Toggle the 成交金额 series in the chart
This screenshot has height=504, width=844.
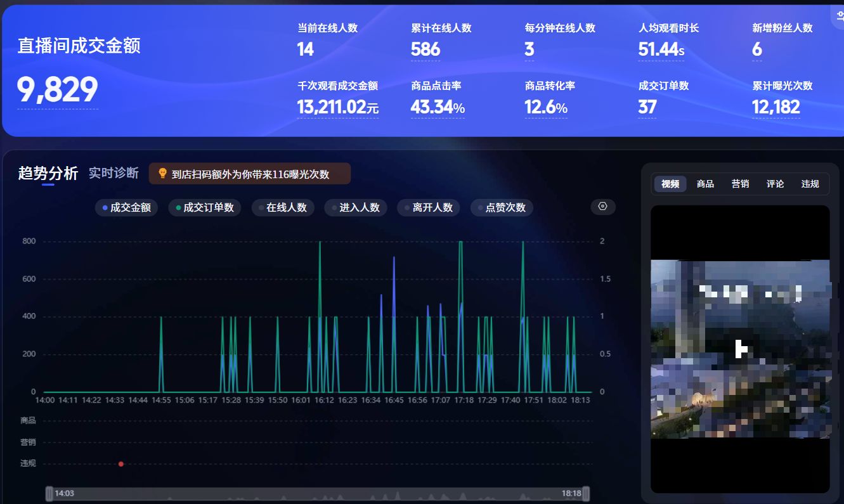tap(126, 207)
